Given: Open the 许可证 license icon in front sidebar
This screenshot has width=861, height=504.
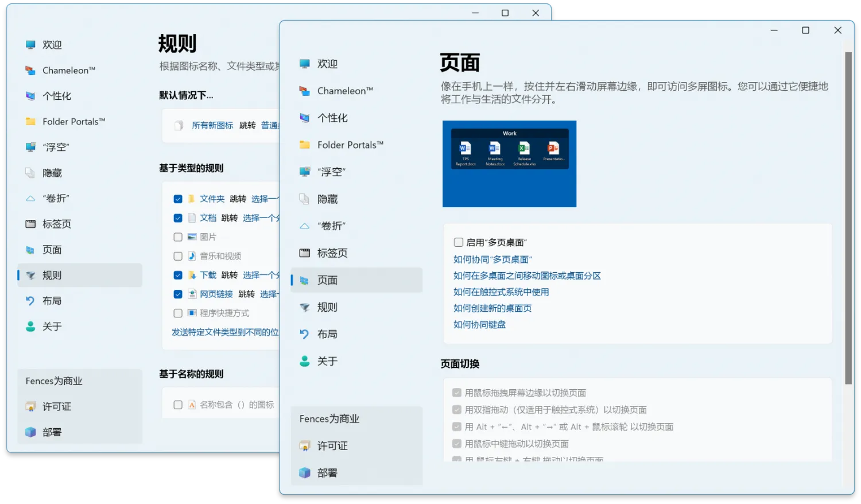Looking at the screenshot, I should pyautogui.click(x=304, y=446).
